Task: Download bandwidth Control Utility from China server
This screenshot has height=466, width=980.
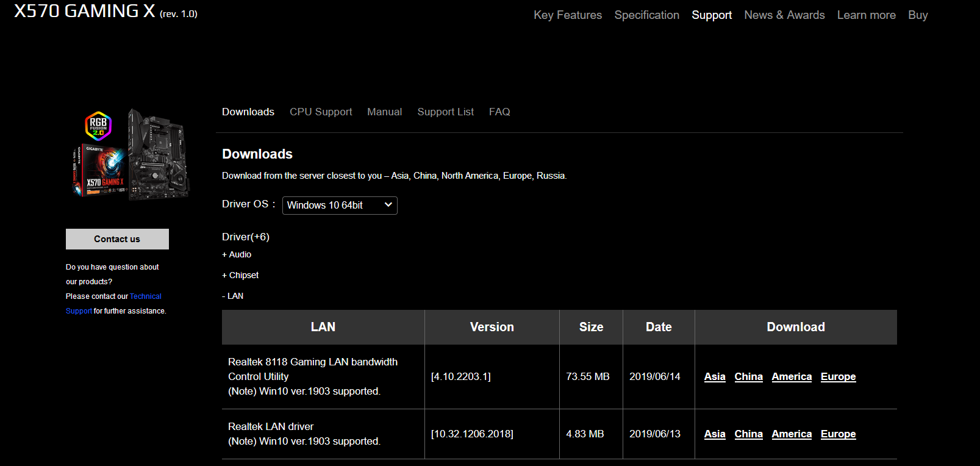Action: tap(748, 377)
